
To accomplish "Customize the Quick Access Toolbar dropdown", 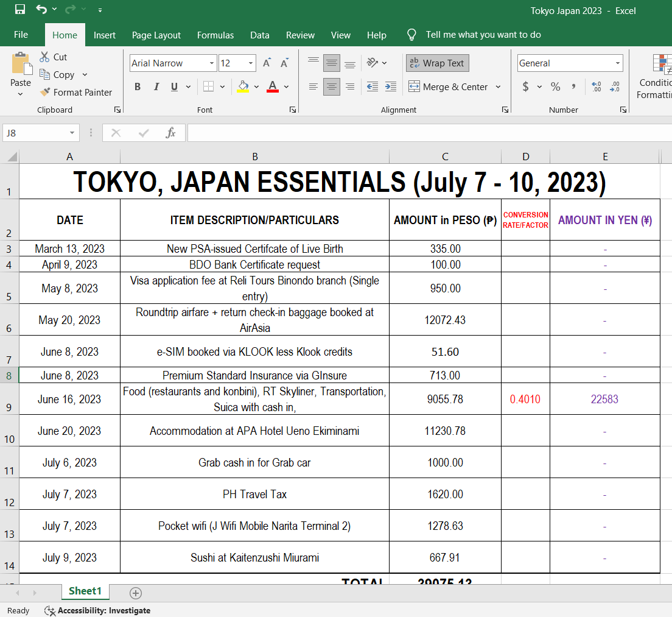I will 100,10.
